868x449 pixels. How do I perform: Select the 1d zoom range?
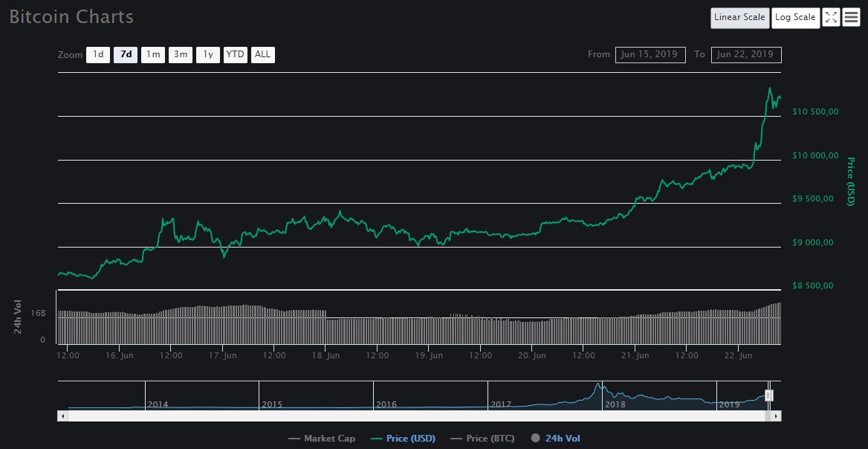point(98,54)
